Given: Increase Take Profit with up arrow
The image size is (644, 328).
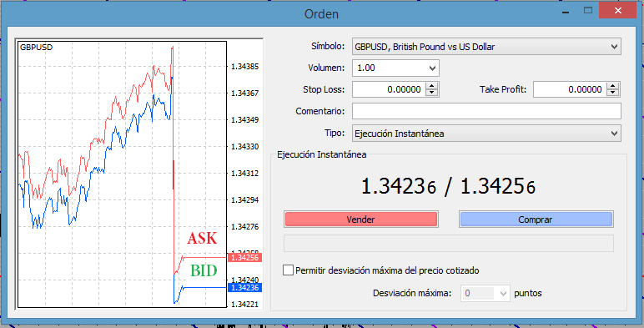Looking at the screenshot, I should (x=613, y=85).
